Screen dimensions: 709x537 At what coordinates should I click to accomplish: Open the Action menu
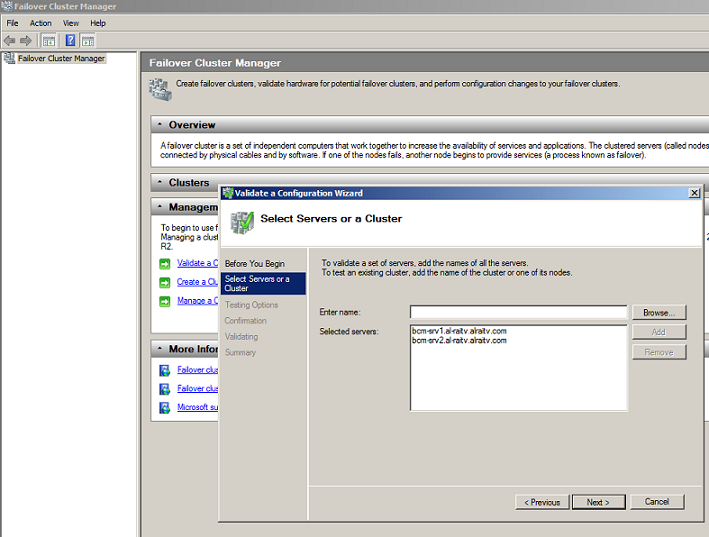click(41, 23)
